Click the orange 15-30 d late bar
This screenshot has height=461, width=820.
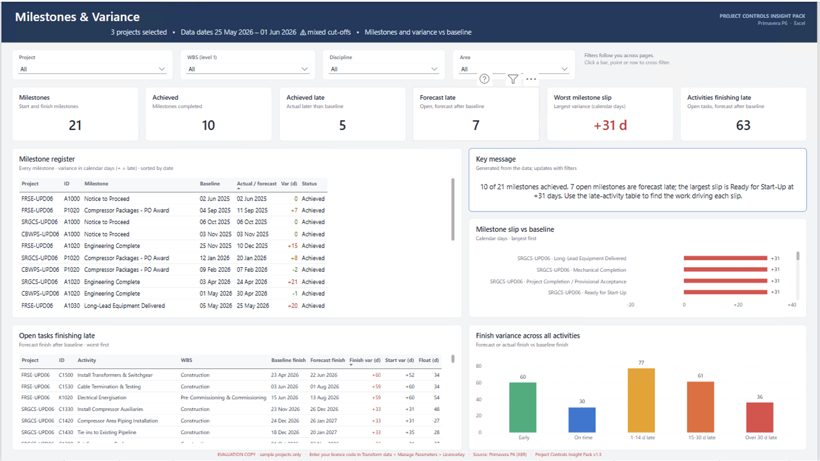point(700,407)
